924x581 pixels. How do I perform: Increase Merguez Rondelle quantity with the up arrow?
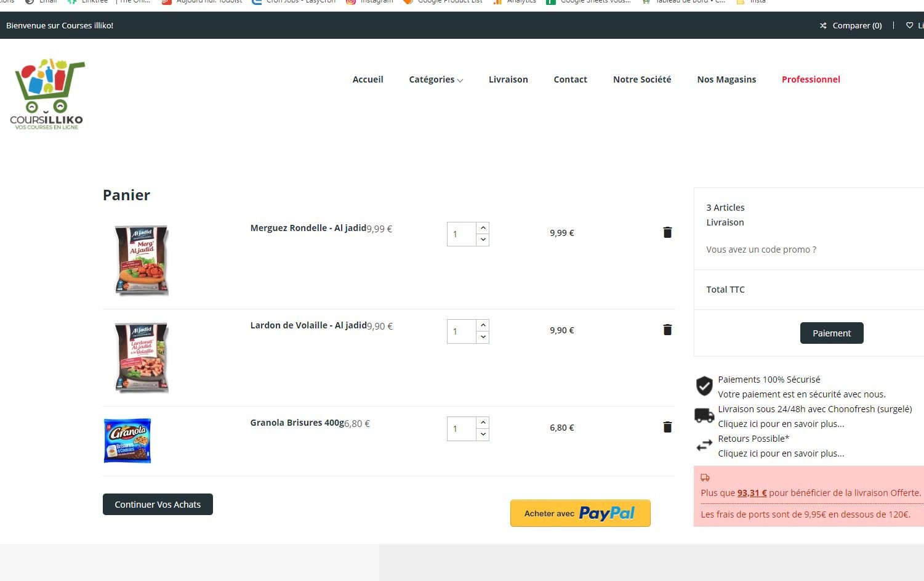[483, 228]
